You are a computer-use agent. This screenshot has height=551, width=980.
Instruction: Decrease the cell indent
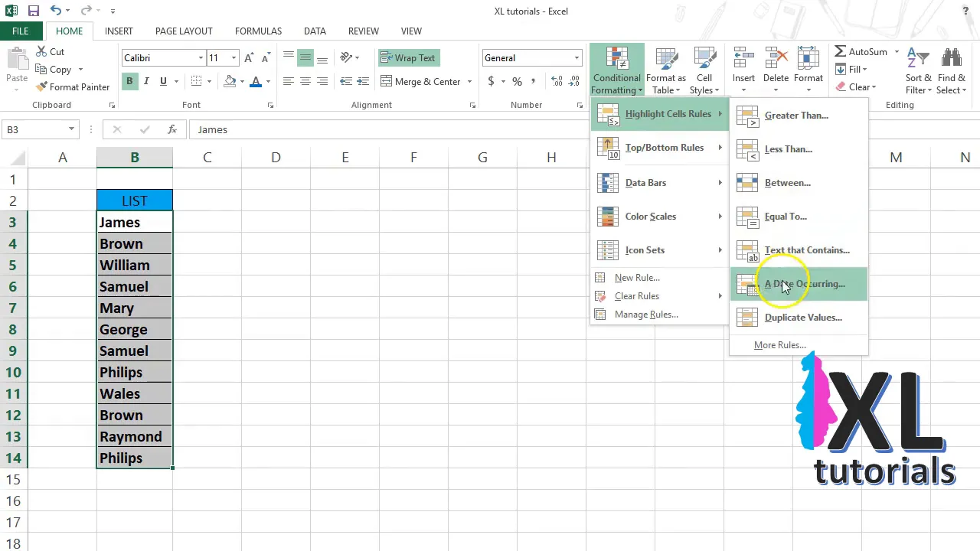[x=345, y=82]
